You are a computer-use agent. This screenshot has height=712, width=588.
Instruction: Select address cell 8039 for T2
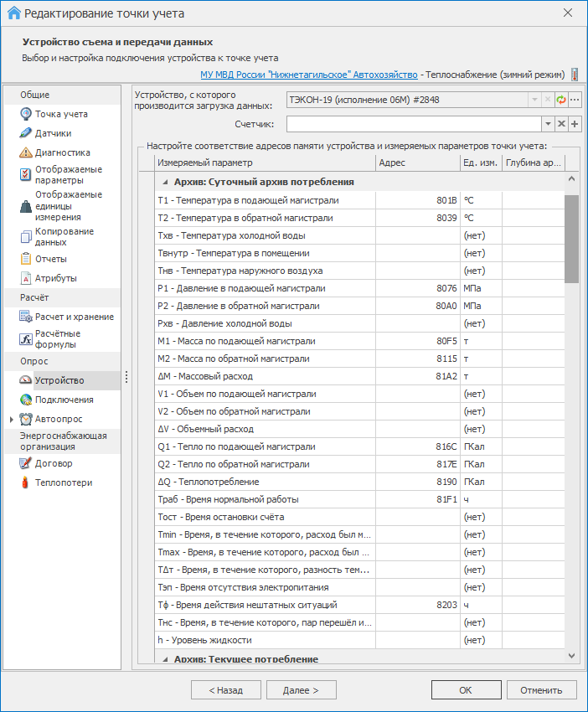(418, 218)
